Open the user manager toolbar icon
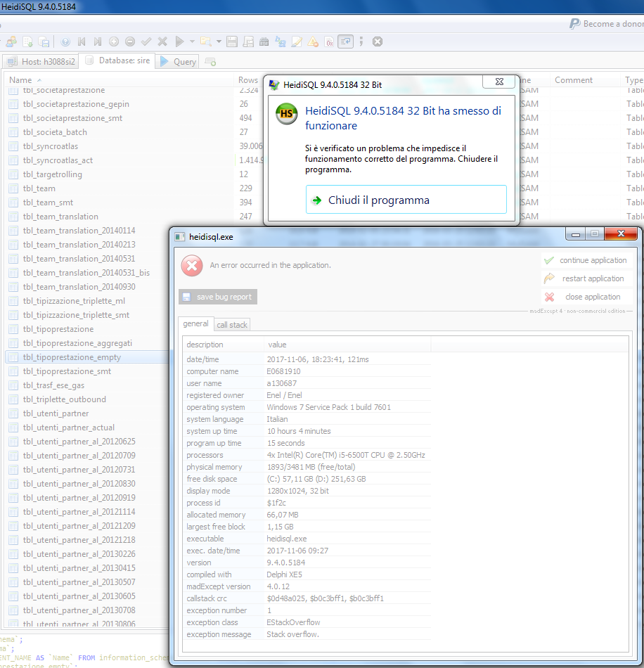Image resolution: width=644 pixels, height=668 pixels. [11, 41]
